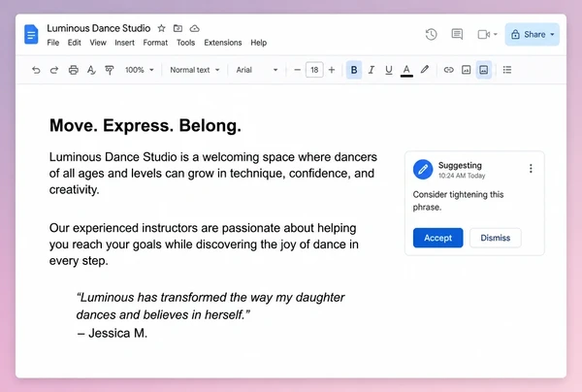Screen dimensions: 582x392
Task: Open Share dropdown arrow
Action: (552, 35)
